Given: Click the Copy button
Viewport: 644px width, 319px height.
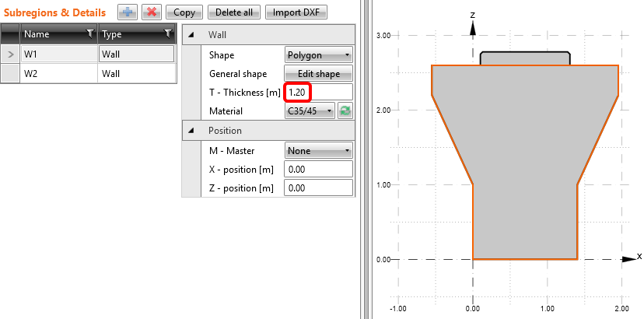Looking at the screenshot, I should coord(184,12).
